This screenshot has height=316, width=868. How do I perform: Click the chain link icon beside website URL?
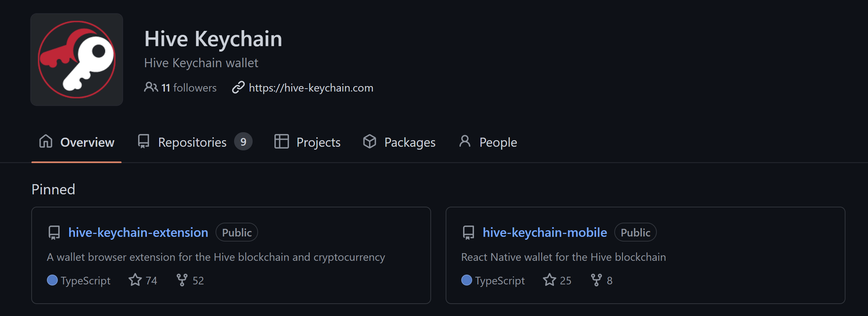tap(238, 88)
